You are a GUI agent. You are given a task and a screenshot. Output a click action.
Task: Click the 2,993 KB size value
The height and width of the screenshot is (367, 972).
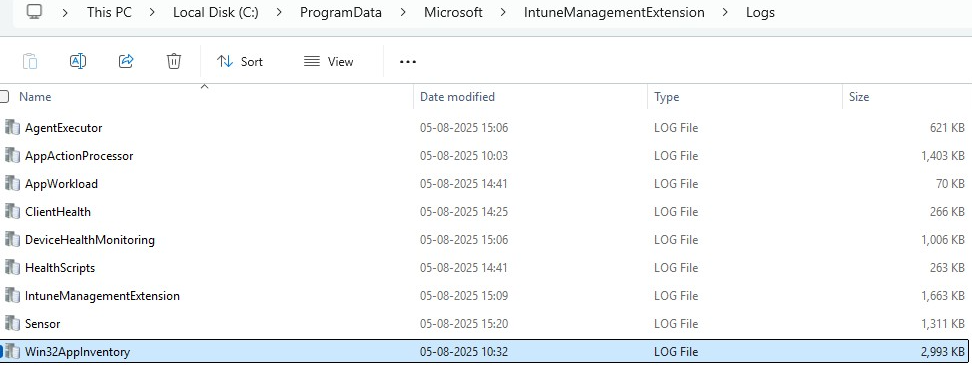(x=942, y=352)
